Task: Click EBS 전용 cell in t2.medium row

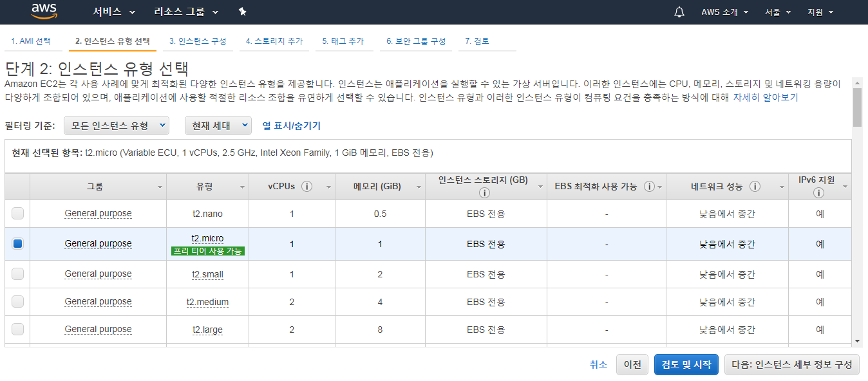Action: [x=486, y=302]
